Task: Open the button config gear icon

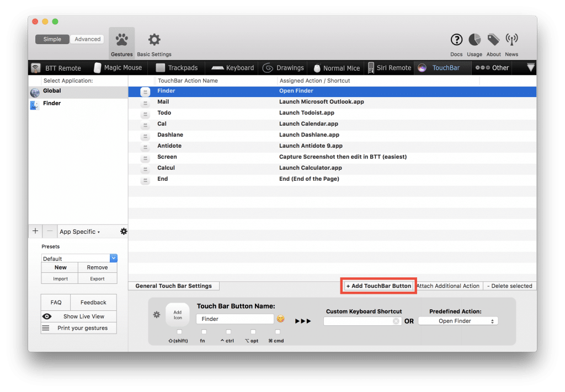Action: [157, 315]
